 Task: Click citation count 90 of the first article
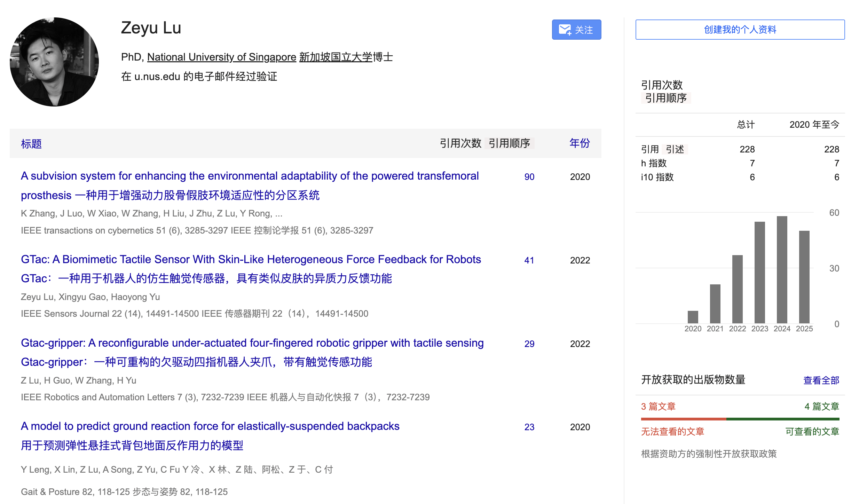[x=529, y=177]
